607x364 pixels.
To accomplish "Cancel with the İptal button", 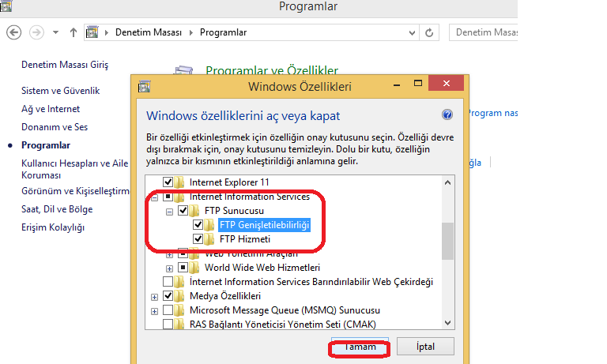I will pos(425,347).
